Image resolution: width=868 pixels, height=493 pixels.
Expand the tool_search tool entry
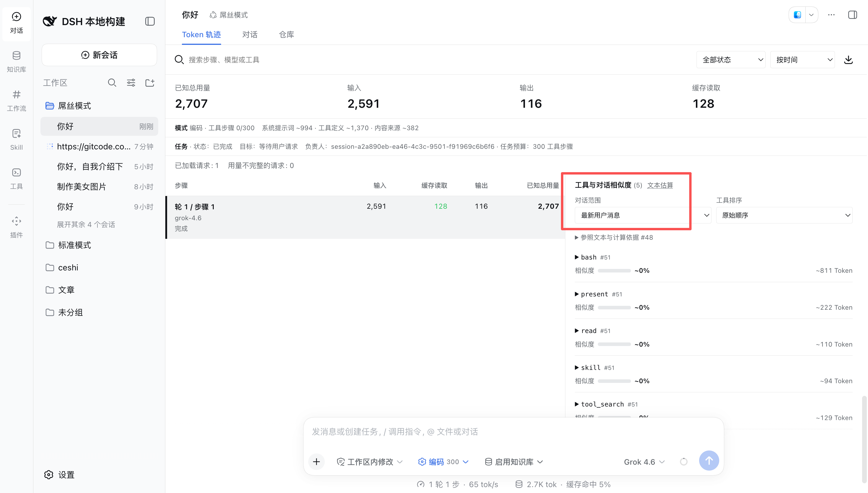tap(606, 404)
